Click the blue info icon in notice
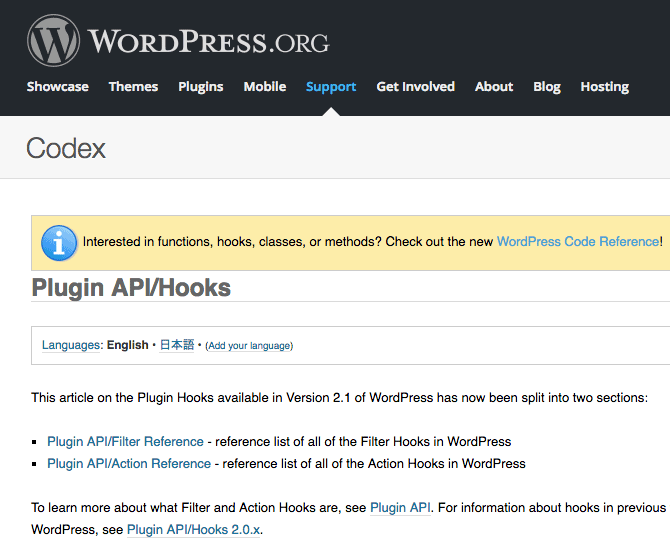This screenshot has width=670, height=560. point(59,242)
